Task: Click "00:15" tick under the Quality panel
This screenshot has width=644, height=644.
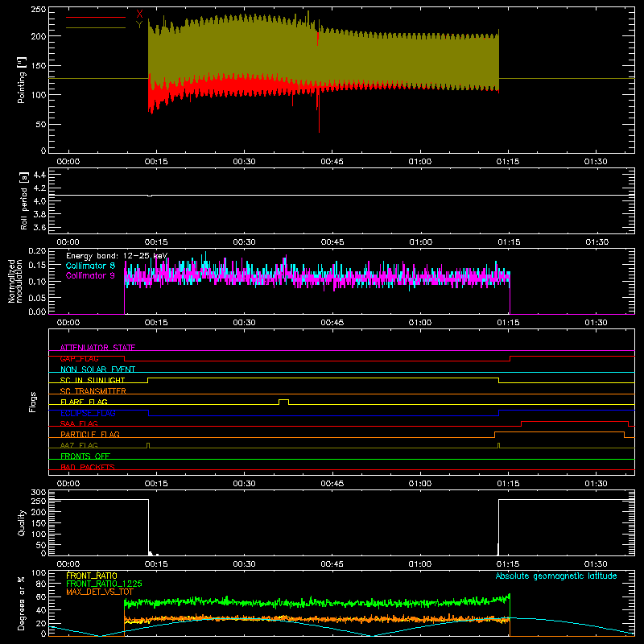Action: pyautogui.click(x=156, y=564)
